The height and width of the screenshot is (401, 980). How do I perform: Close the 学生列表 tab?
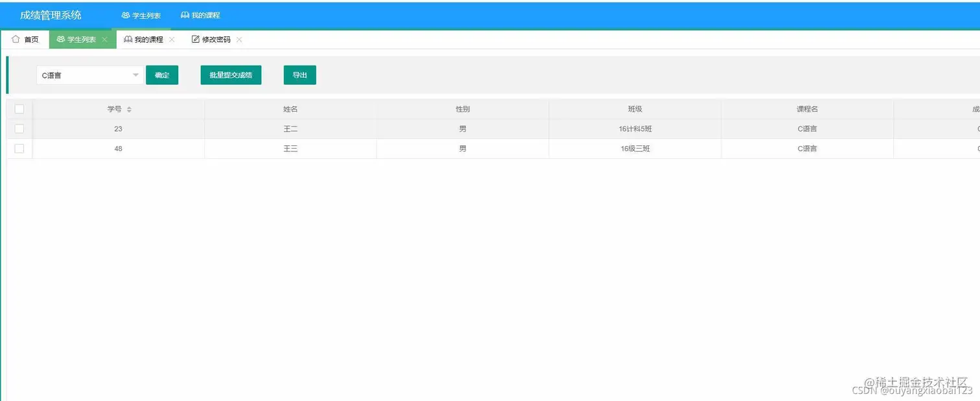tap(105, 40)
